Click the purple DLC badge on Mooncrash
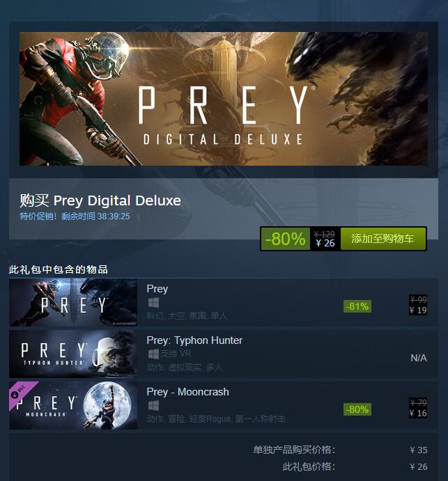The height and width of the screenshot is (481, 448). click(21, 393)
